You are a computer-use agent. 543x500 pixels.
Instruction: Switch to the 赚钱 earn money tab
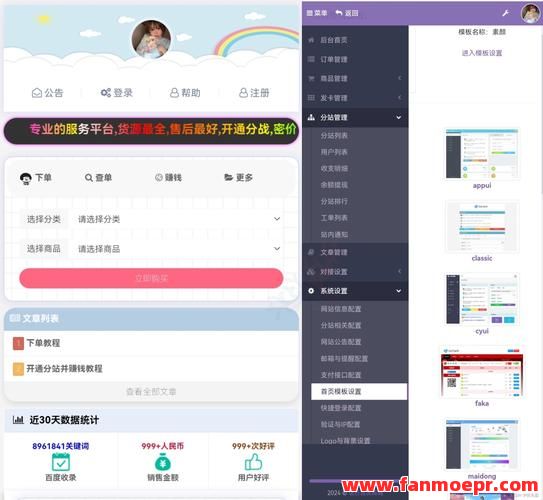click(x=168, y=178)
